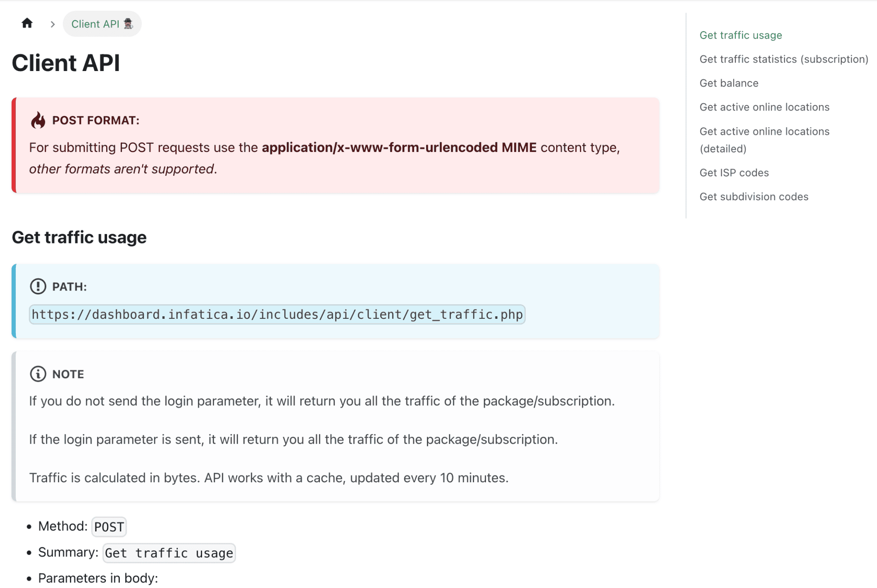The image size is (877, 588).
Task: Click the Client API page title
Action: tap(66, 63)
